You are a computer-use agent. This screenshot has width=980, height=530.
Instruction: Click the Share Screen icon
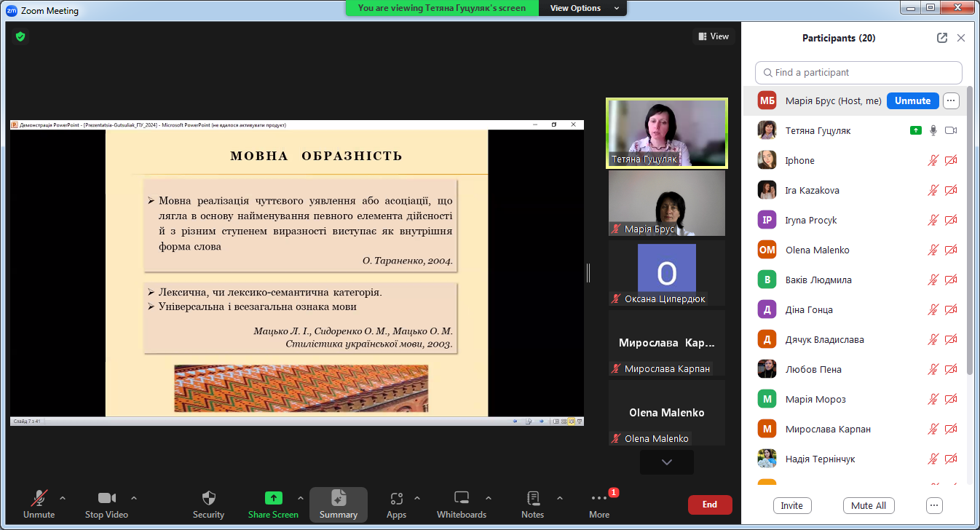point(273,499)
